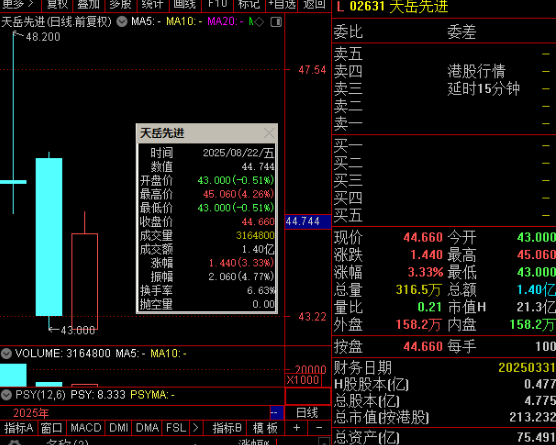
Task: Toggle the side panel layout icon
Action: tap(276, 22)
